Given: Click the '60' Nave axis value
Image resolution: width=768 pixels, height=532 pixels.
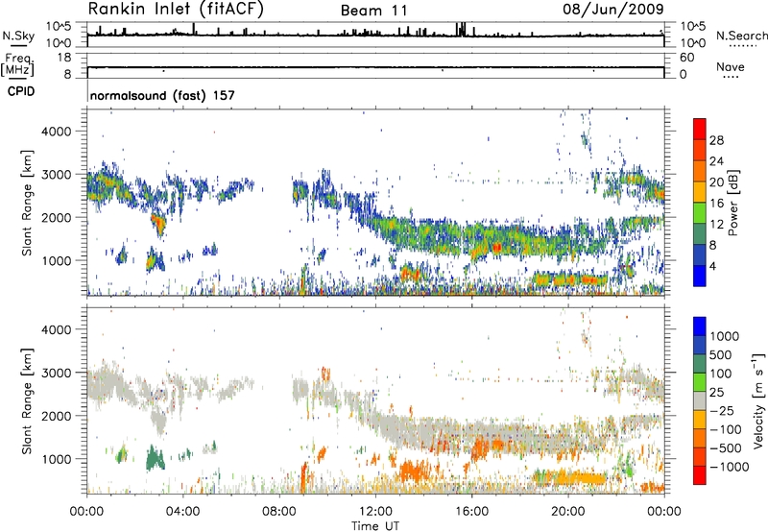Looking at the screenshot, I should point(686,58).
